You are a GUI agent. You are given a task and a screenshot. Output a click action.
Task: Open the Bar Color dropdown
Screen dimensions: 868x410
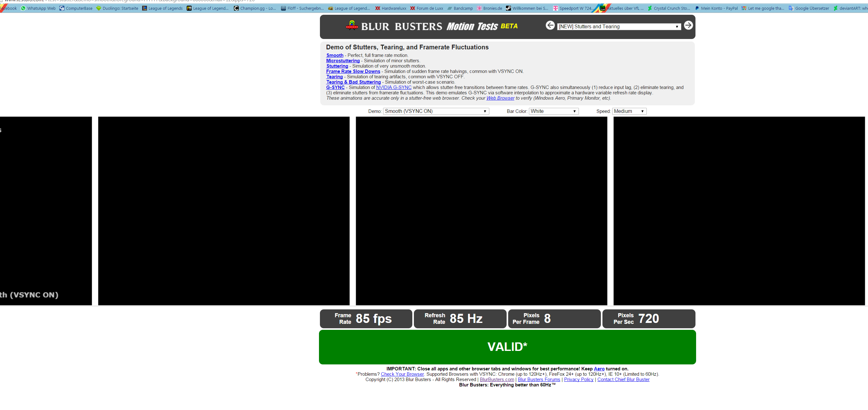[x=554, y=111]
